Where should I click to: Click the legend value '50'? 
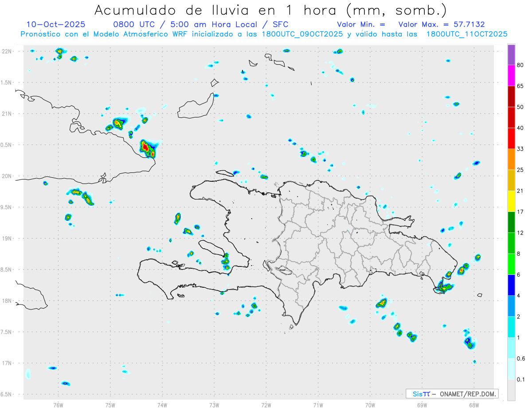[520, 107]
